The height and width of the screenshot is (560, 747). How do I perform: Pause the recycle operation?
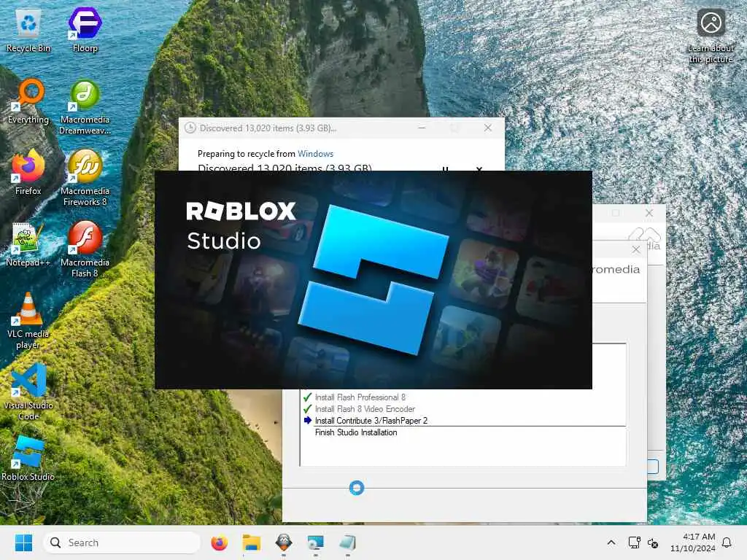pyautogui.click(x=445, y=168)
